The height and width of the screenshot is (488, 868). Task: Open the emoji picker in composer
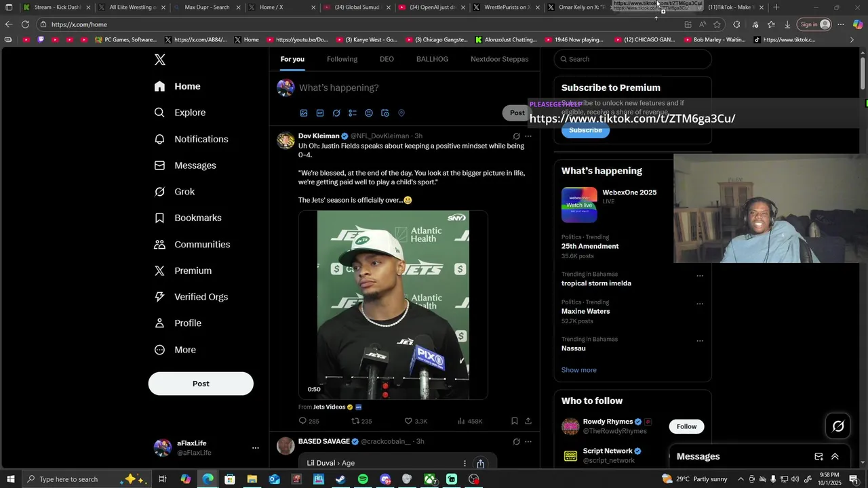pos(369,113)
